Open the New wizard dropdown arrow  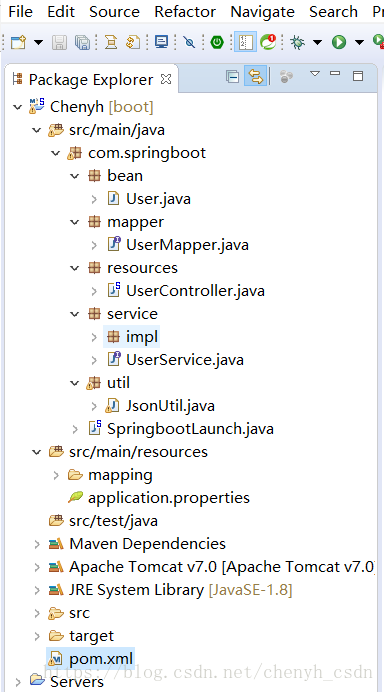(x=38, y=43)
